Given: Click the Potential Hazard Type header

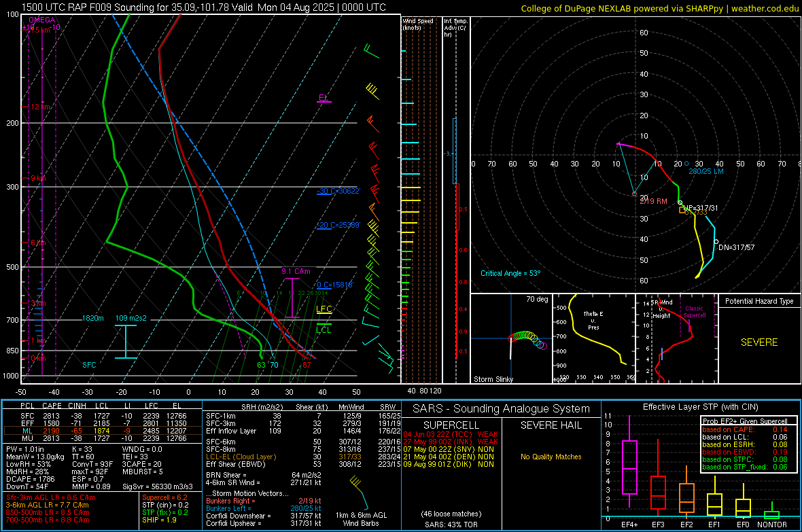Looking at the screenshot, I should click(x=759, y=301).
